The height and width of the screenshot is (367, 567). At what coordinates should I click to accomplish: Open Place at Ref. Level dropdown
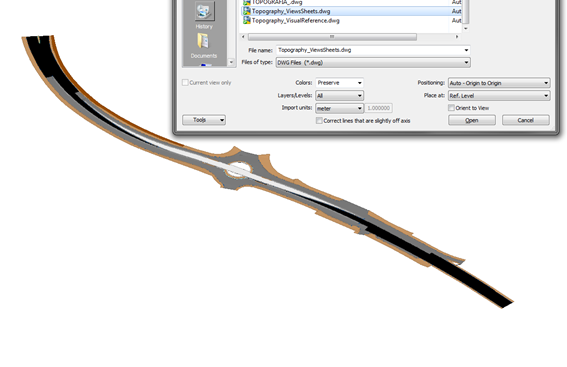click(499, 95)
